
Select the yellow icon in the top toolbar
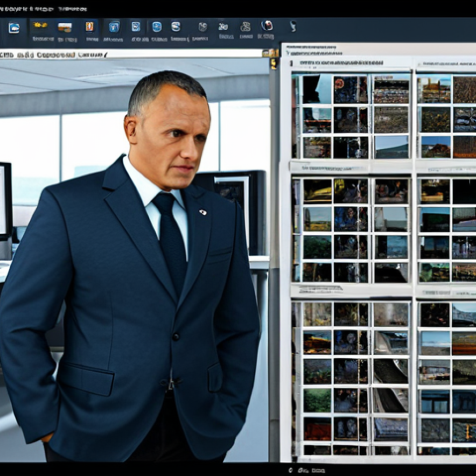tap(41, 26)
